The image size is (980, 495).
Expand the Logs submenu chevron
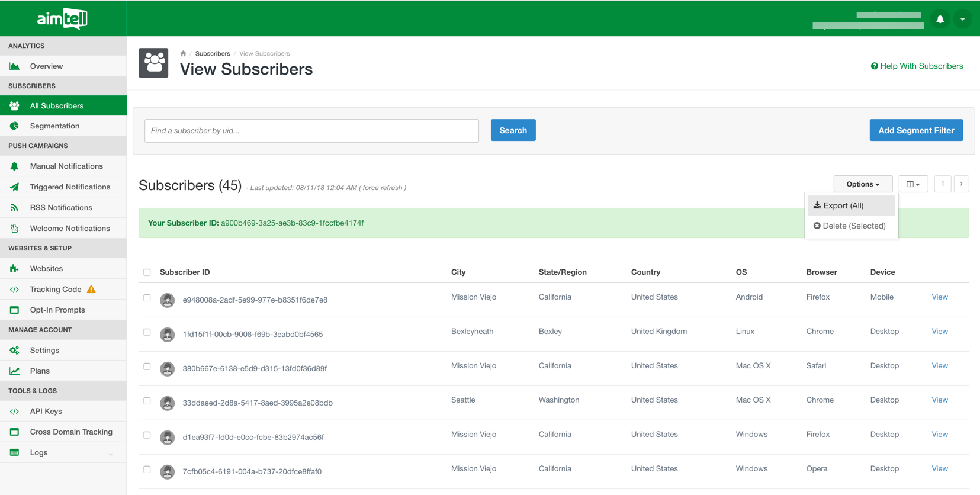point(111,454)
